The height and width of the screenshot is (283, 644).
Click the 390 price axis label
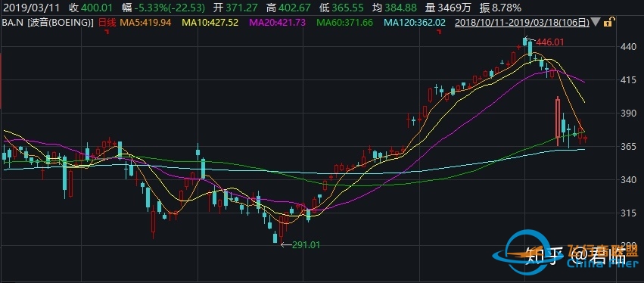pyautogui.click(x=629, y=114)
